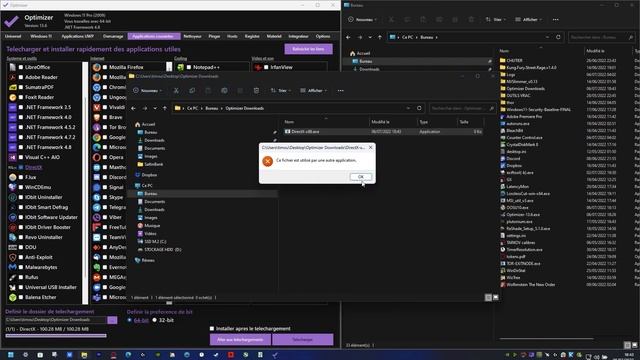Expand recent locations arrow in Bureau window
This screenshot has width=640, height=360.
[370, 37]
